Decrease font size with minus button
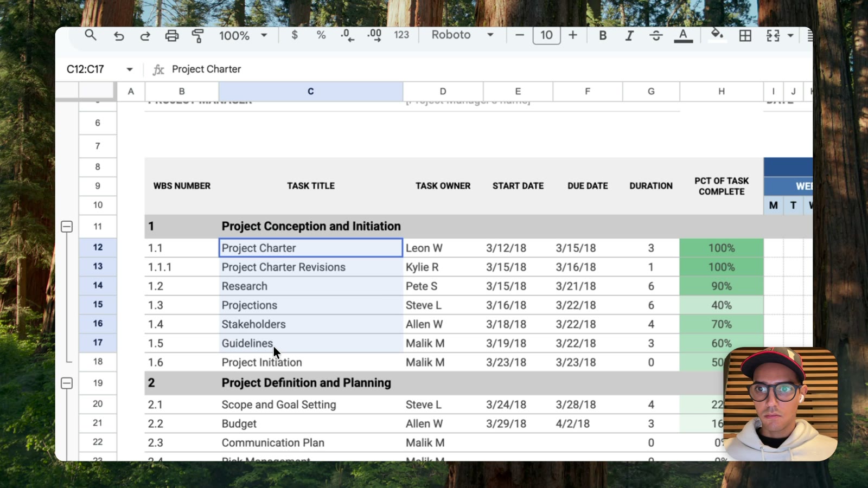The height and width of the screenshot is (488, 868). tap(520, 35)
